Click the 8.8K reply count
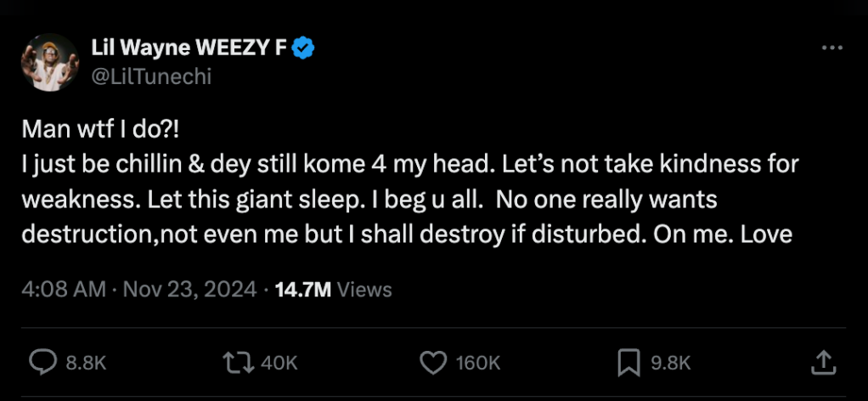 (86, 364)
